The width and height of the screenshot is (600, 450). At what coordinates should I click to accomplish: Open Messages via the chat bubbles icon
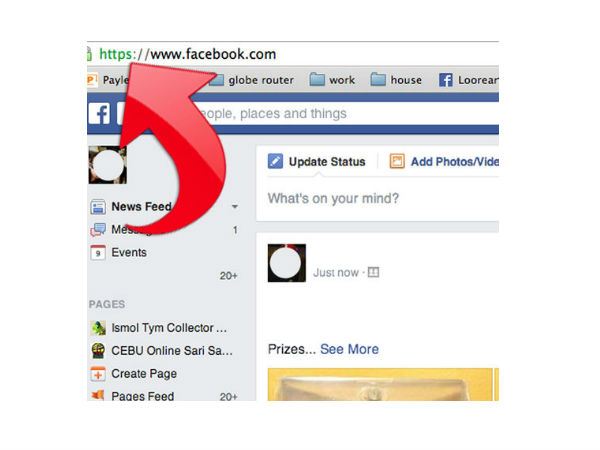click(x=98, y=230)
